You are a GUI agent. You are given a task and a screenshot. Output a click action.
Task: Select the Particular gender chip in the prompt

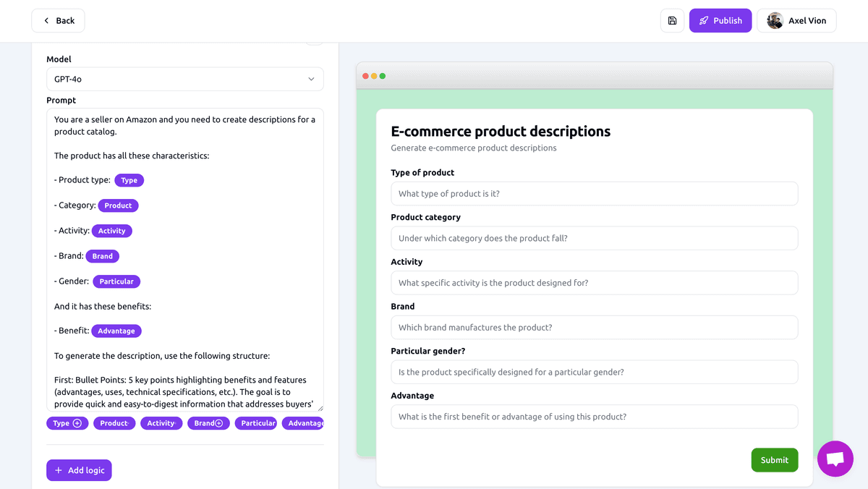coord(116,281)
